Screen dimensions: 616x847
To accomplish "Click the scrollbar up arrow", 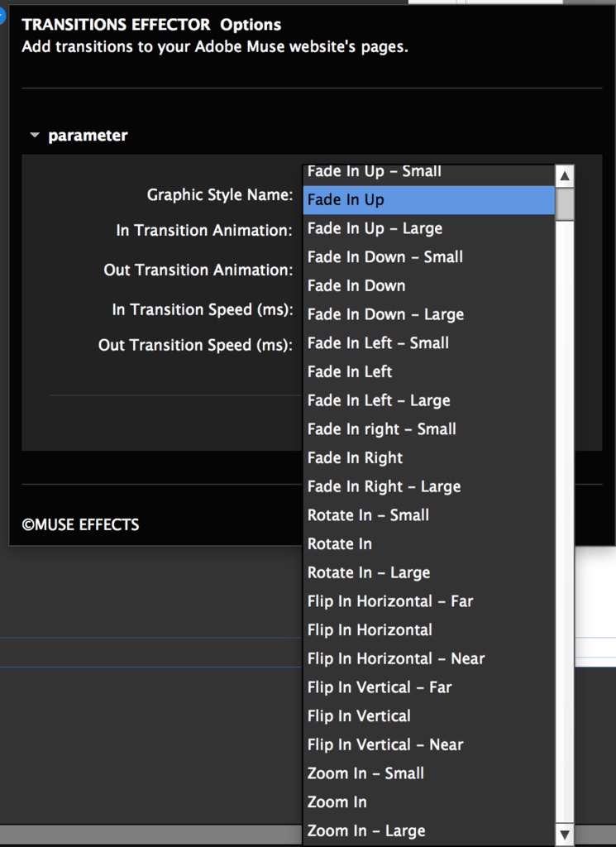I will pyautogui.click(x=563, y=175).
